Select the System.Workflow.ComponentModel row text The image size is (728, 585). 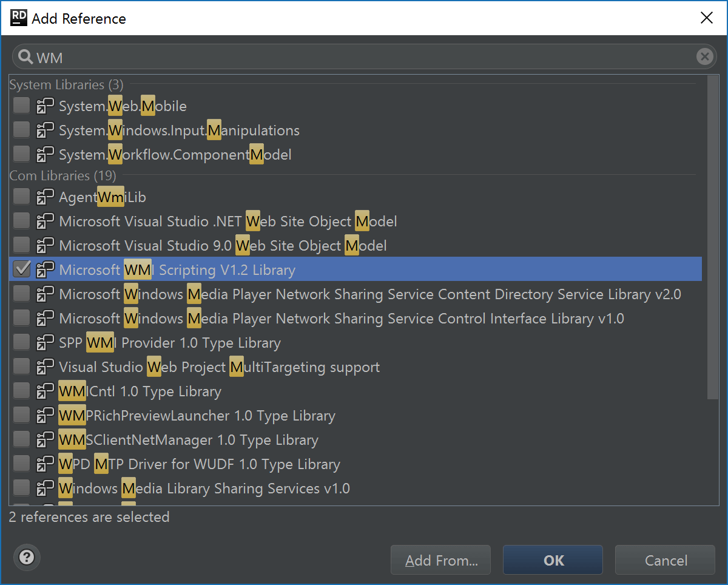pos(175,155)
